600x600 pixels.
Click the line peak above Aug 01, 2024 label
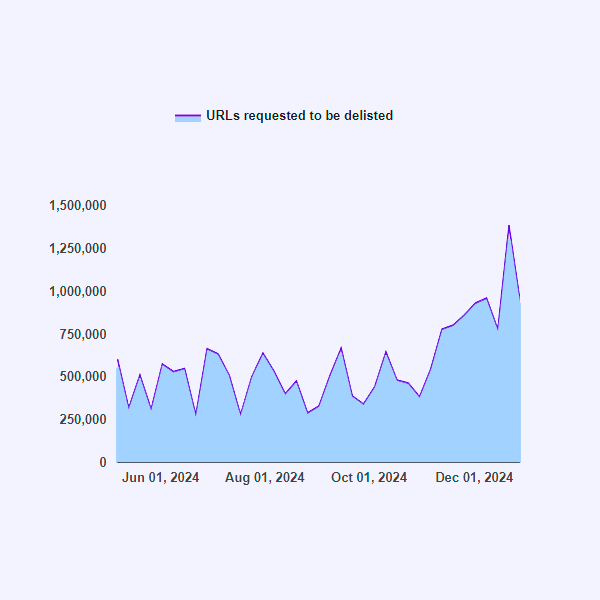(x=263, y=353)
